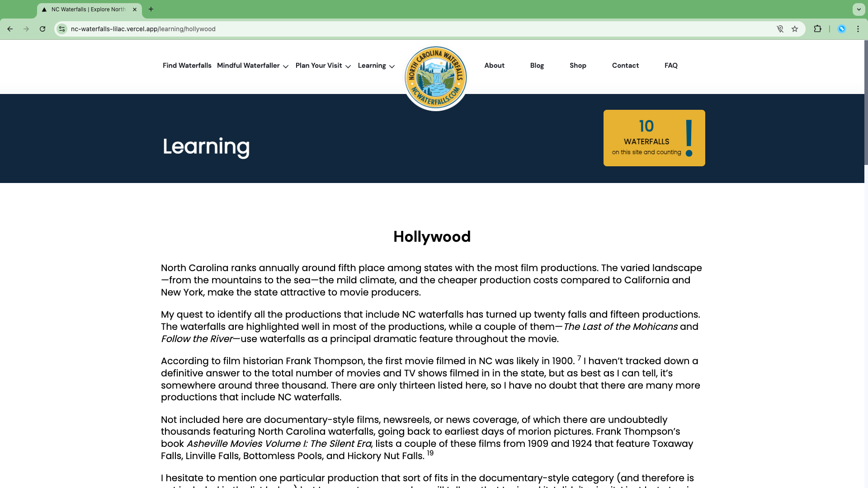Click the NC Waterfalls circular logo
Screen dimensions: 868x488
click(x=436, y=78)
